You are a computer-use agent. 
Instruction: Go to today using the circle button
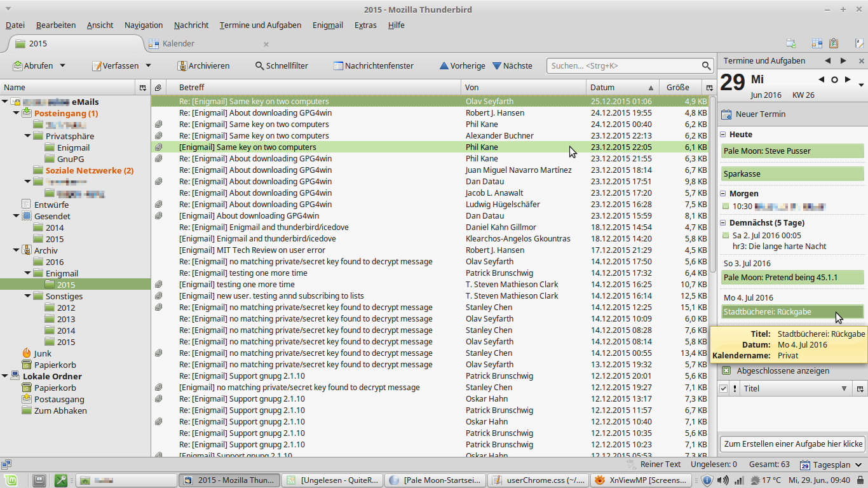click(834, 79)
